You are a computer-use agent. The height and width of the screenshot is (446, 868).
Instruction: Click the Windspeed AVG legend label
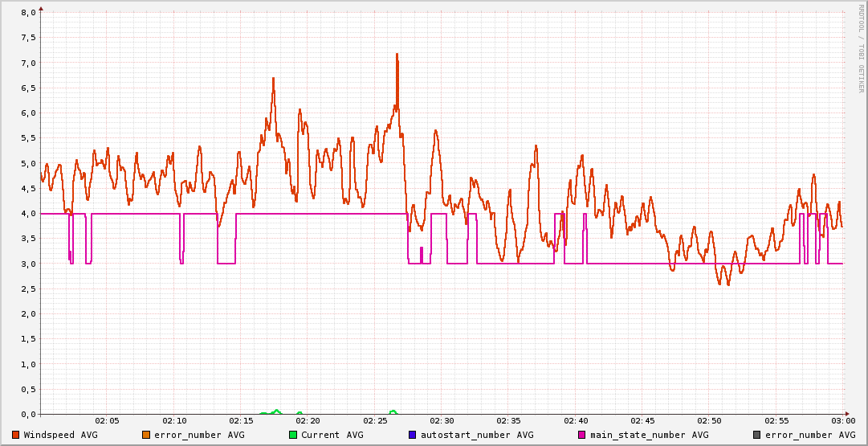(x=60, y=435)
